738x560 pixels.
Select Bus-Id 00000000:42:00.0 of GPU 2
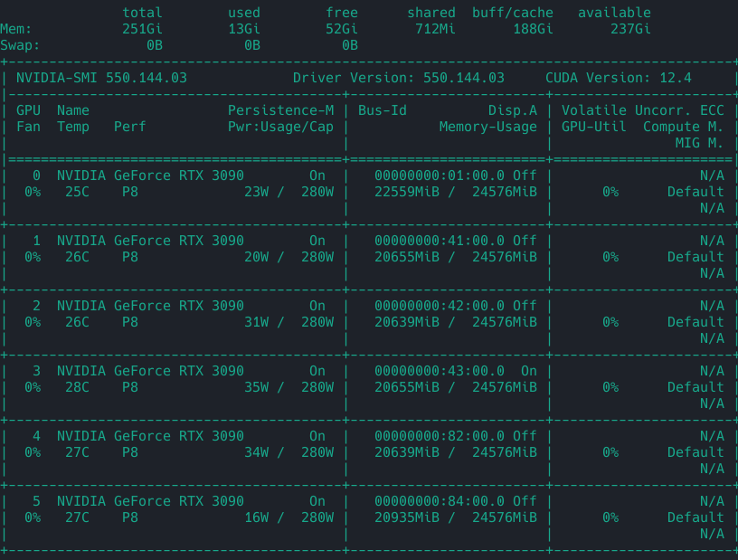pyautogui.click(x=440, y=306)
